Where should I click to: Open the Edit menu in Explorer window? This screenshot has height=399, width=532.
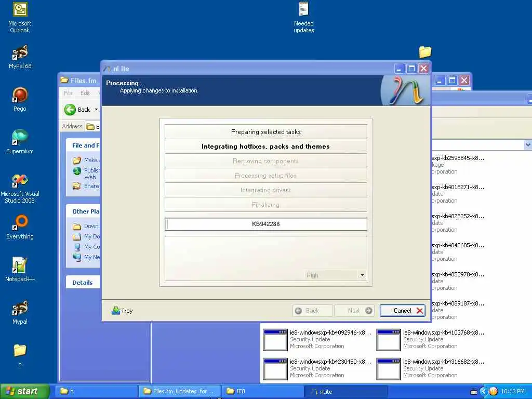pyautogui.click(x=85, y=93)
